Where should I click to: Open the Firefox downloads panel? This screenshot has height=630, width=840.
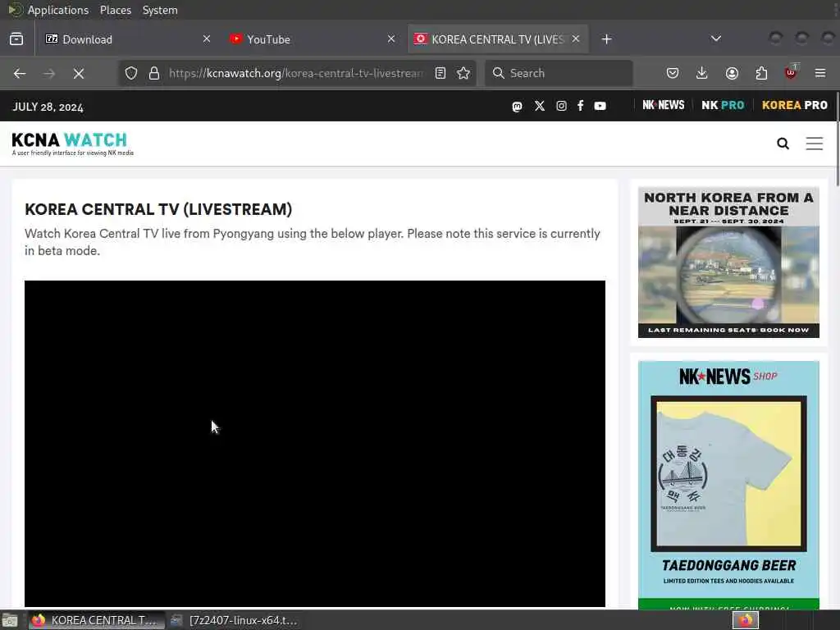[702, 73]
